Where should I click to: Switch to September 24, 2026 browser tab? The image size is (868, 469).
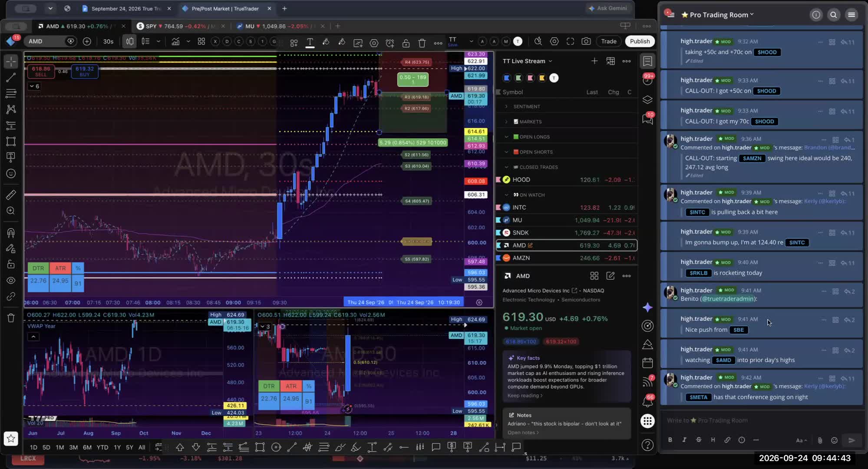[x=126, y=9]
